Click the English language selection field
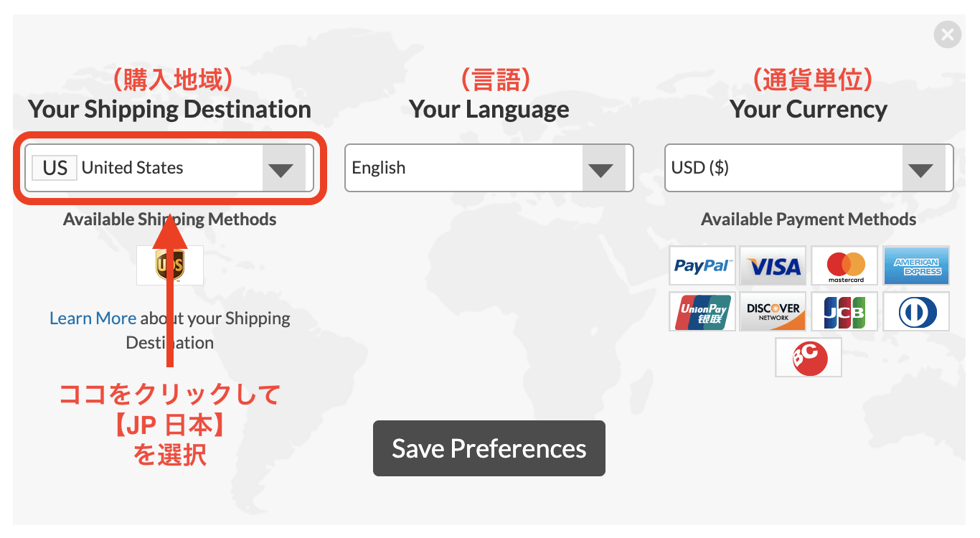The width and height of the screenshot is (980, 538). [x=489, y=168]
